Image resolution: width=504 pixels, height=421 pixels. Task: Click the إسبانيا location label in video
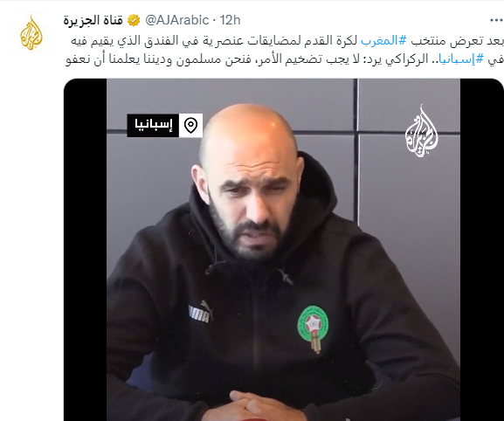click(153, 125)
